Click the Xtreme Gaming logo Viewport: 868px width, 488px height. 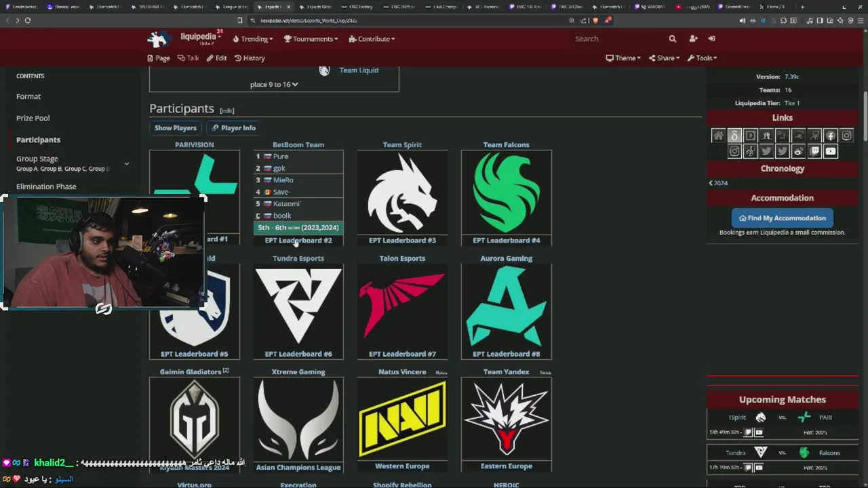click(x=298, y=419)
